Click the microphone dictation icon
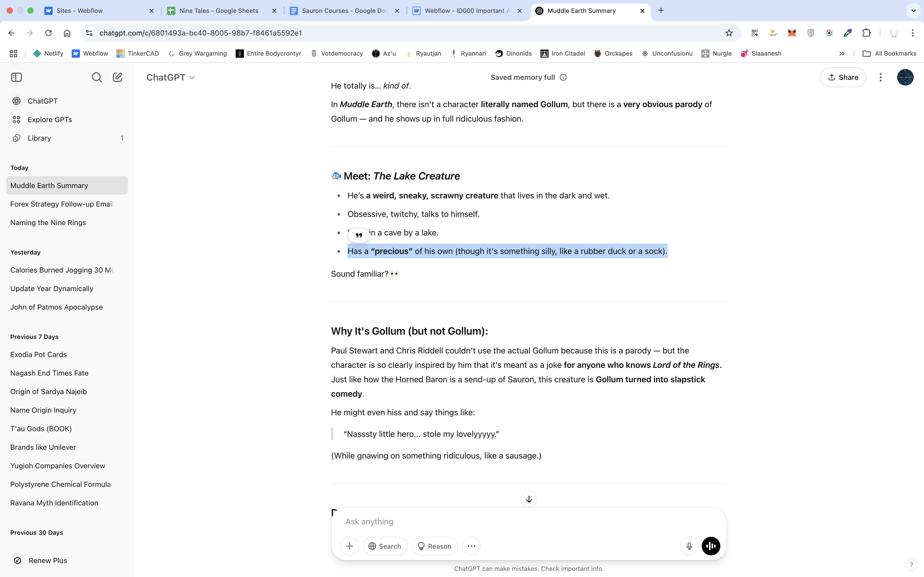Screen dimensions: 924x577 pyautogui.click(x=689, y=546)
